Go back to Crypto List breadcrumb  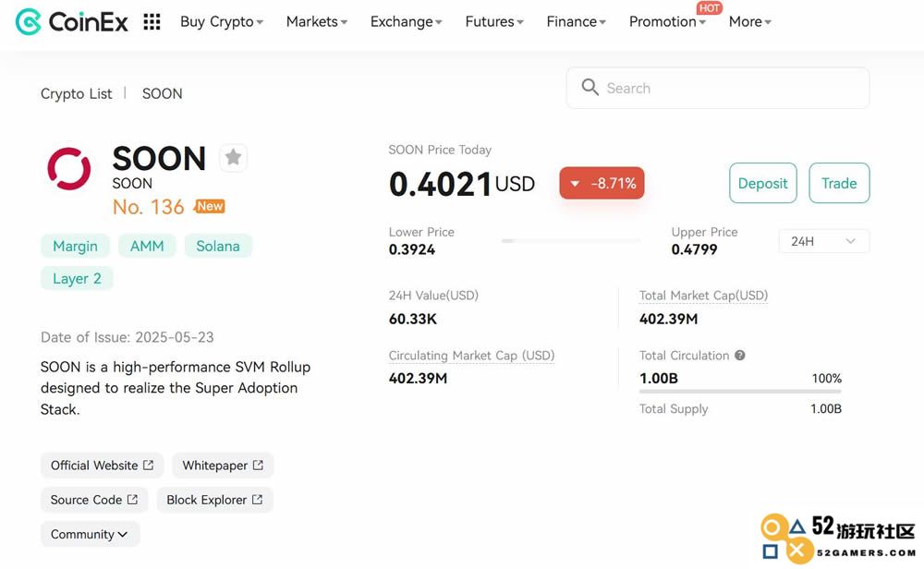(76, 93)
